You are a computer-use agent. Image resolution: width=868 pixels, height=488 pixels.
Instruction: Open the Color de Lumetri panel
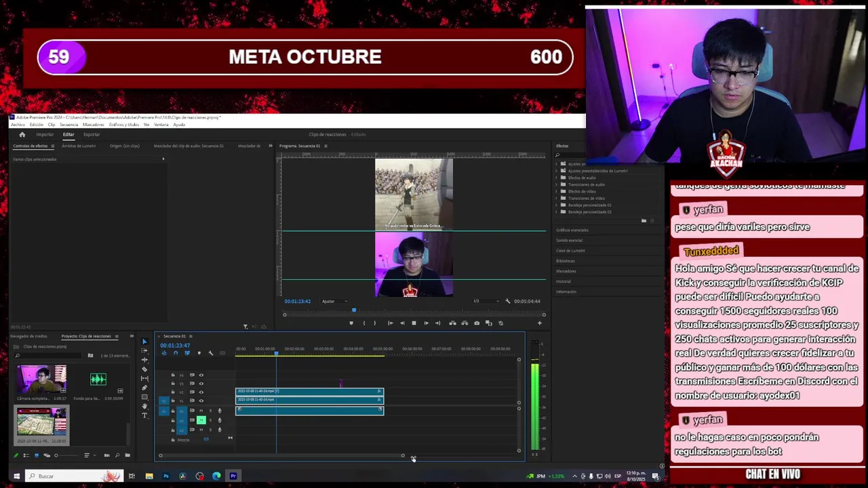[x=570, y=251]
